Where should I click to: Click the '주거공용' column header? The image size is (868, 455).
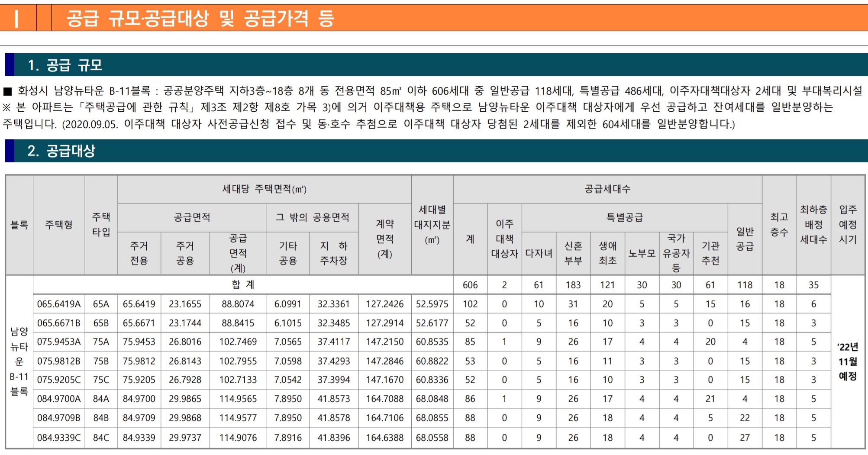click(x=185, y=253)
